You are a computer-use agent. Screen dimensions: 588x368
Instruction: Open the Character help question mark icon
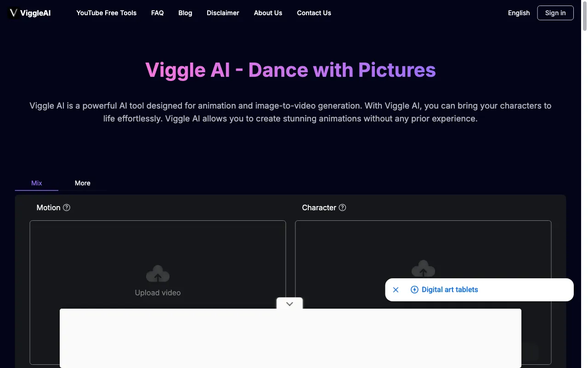[342, 207]
